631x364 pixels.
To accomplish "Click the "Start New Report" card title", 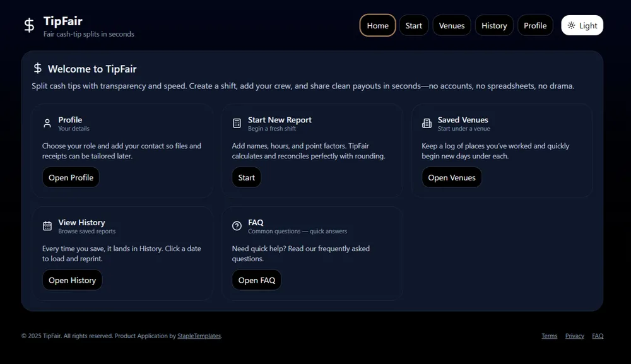I will [x=280, y=120].
